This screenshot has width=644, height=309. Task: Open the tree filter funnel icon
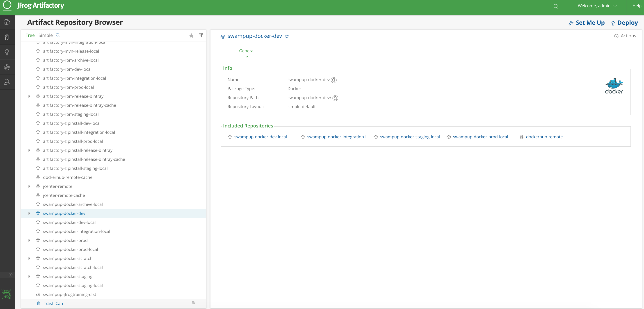201,35
